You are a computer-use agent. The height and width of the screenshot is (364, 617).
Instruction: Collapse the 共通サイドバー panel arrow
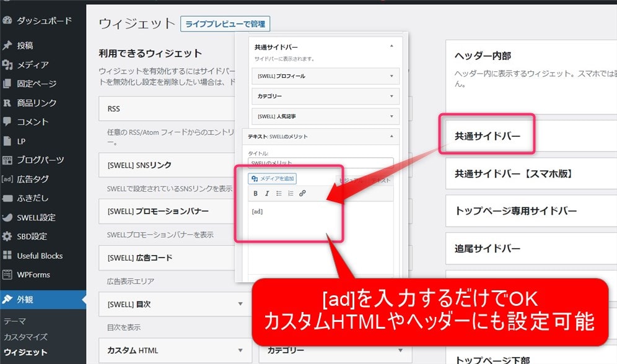coord(392,46)
